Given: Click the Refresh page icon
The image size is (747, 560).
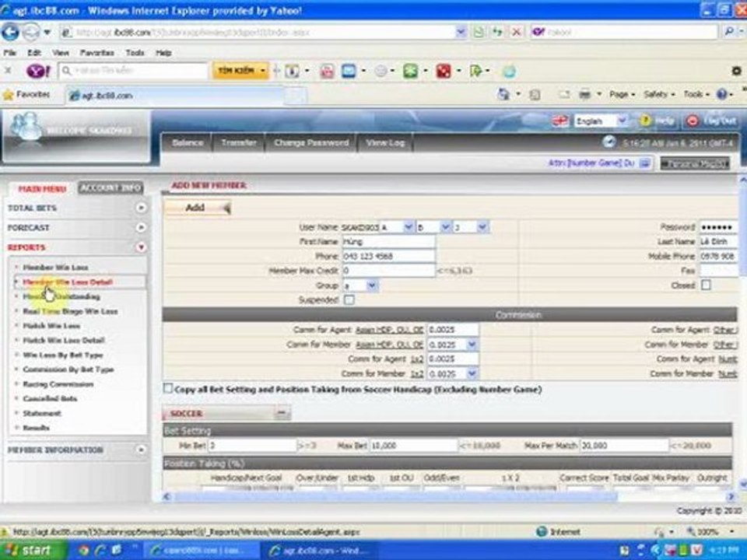Looking at the screenshot, I should pos(497,33).
